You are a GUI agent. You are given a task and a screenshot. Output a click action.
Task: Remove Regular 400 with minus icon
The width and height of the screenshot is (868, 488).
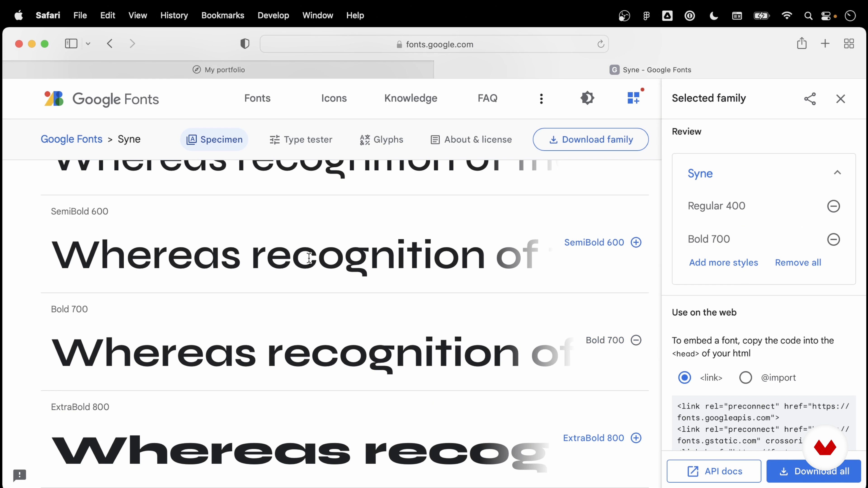833,206
